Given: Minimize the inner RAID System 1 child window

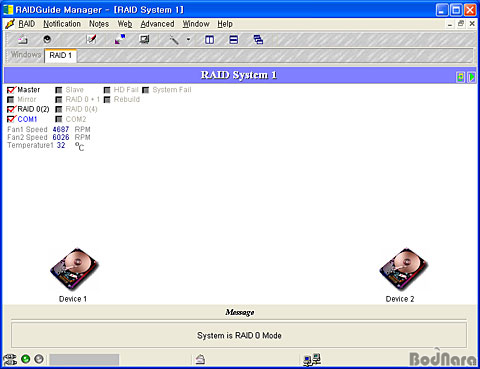Looking at the screenshot, I should tap(450, 24).
